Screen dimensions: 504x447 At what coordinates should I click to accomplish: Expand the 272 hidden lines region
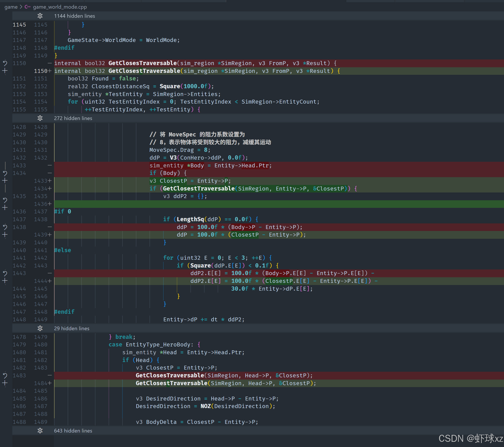[x=40, y=118]
